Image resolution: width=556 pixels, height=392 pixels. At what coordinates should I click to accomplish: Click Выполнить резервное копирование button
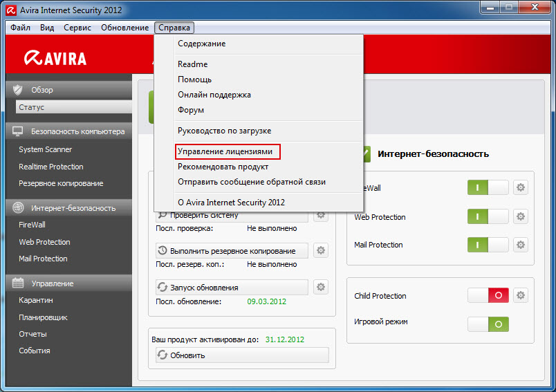click(x=232, y=250)
